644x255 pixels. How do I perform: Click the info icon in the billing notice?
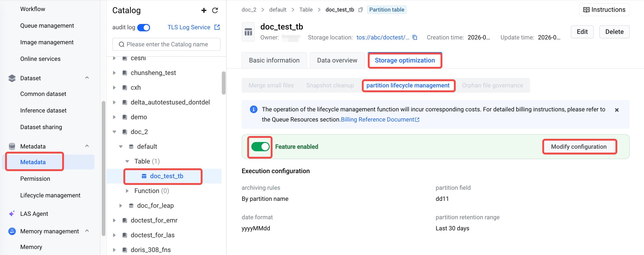coord(253,109)
